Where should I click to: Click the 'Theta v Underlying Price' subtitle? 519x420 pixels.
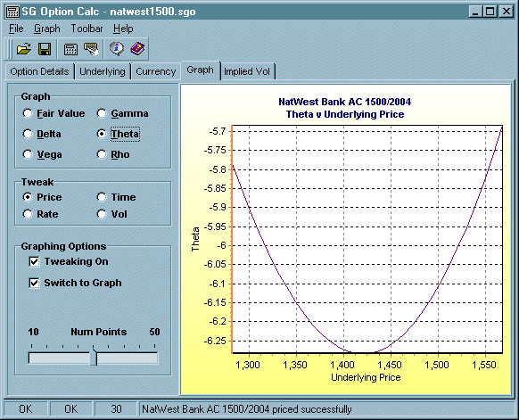click(x=345, y=114)
